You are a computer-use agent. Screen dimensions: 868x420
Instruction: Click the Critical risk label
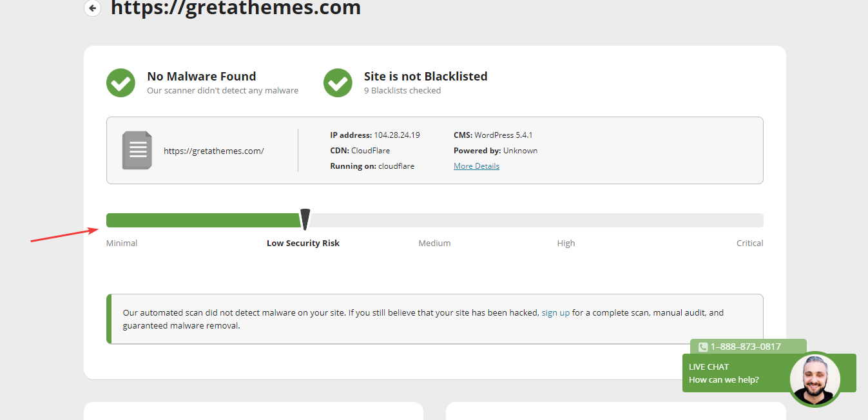[x=750, y=243]
